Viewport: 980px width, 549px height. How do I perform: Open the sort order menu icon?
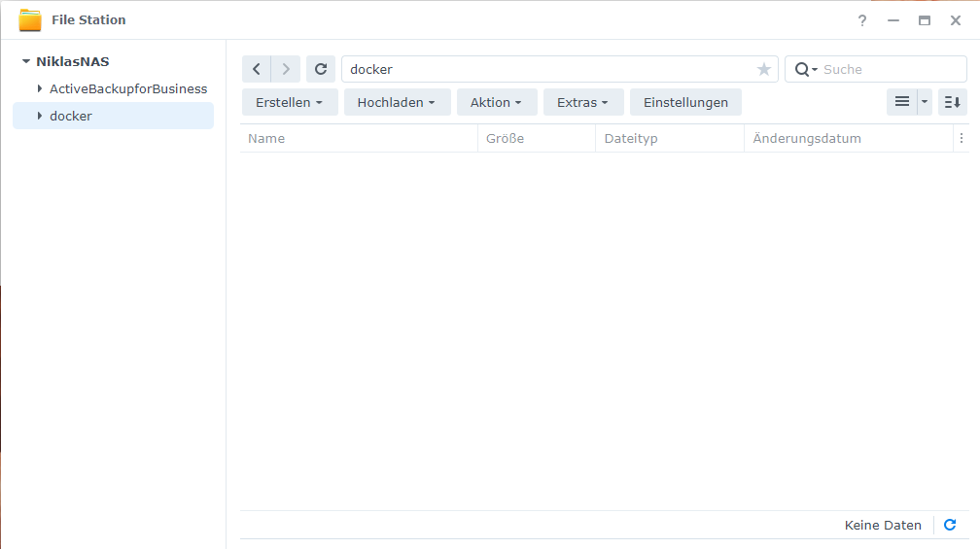[x=953, y=102]
